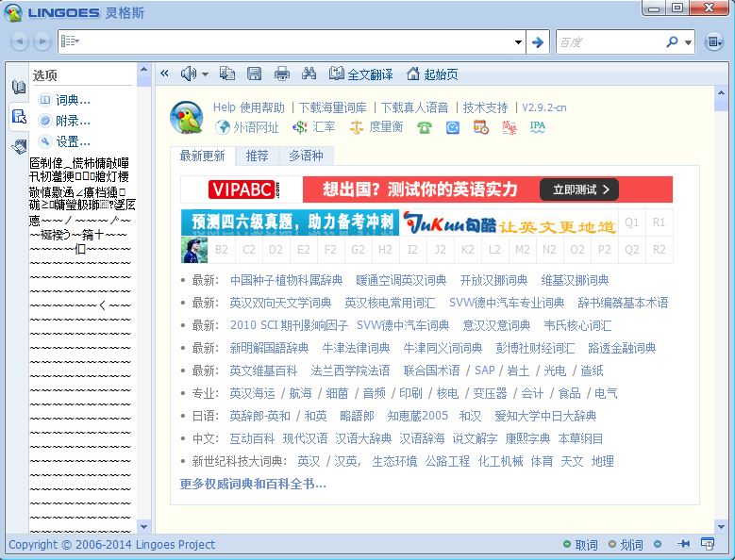Click the mini window icon in status bar
The width and height of the screenshot is (735, 560).
pyautogui.click(x=708, y=544)
